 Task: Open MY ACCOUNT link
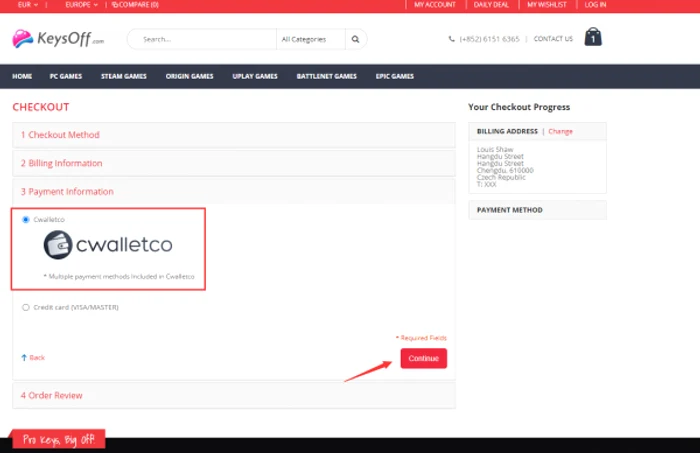(435, 5)
